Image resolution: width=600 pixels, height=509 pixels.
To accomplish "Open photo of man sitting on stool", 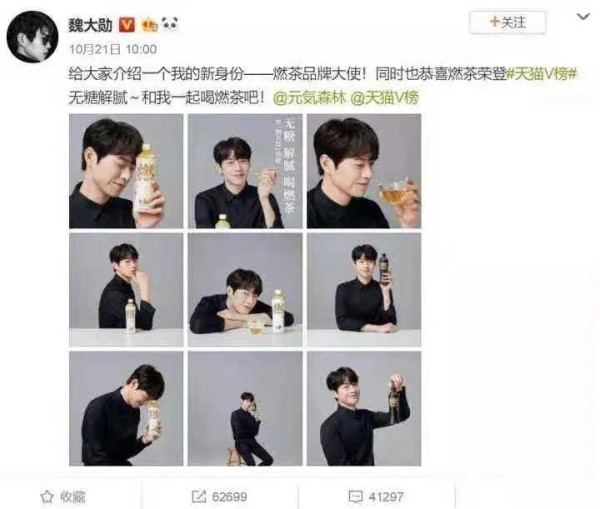I will coord(245,408).
